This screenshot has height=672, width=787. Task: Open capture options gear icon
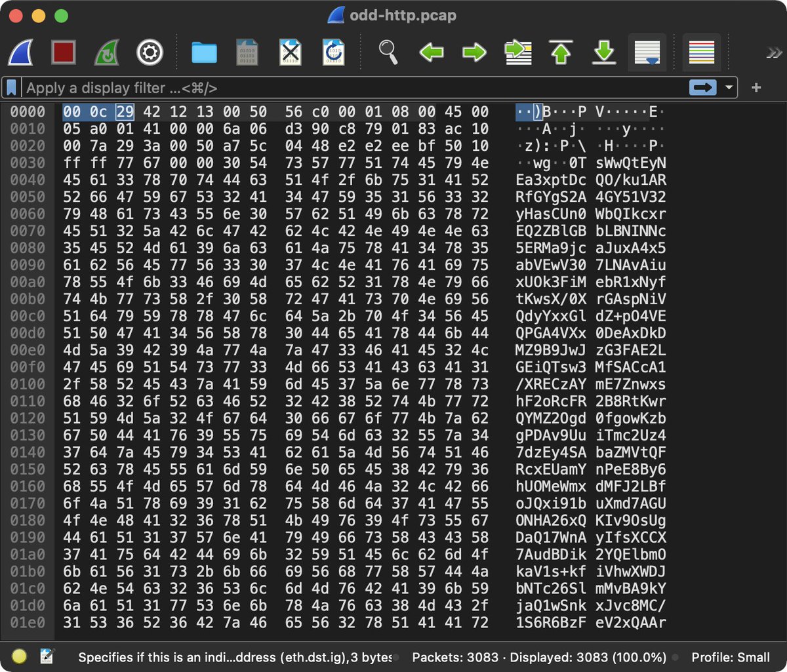(x=150, y=52)
